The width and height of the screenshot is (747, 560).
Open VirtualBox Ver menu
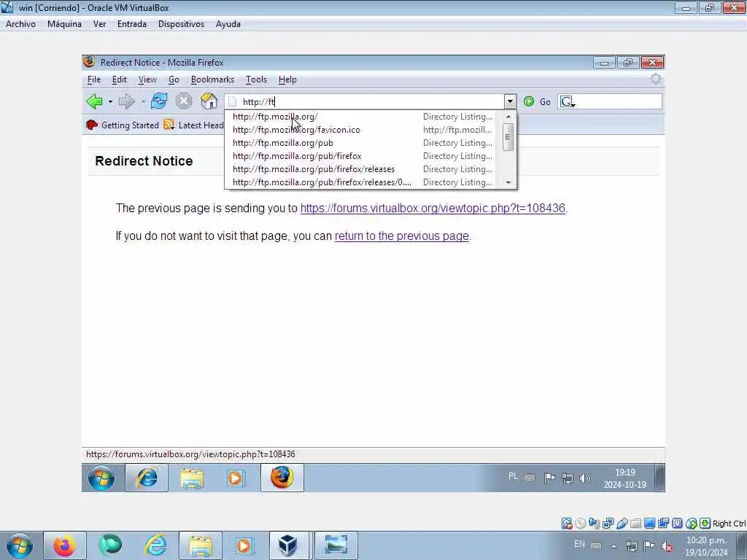click(x=99, y=24)
